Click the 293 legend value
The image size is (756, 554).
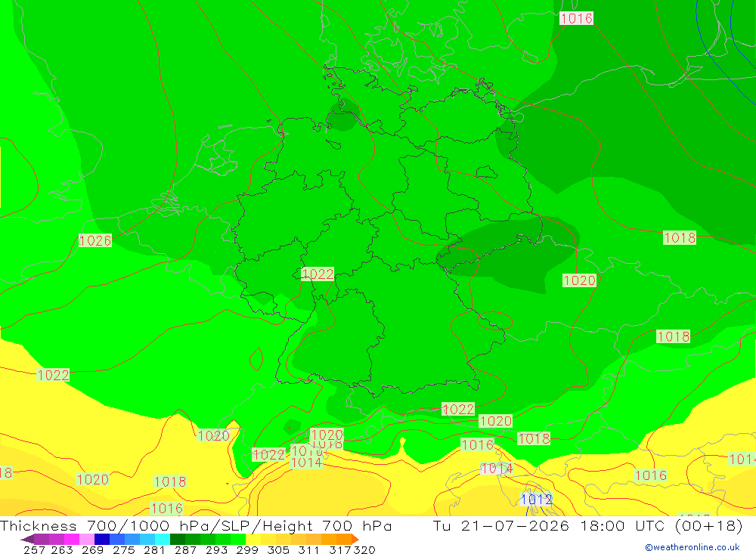click(216, 549)
